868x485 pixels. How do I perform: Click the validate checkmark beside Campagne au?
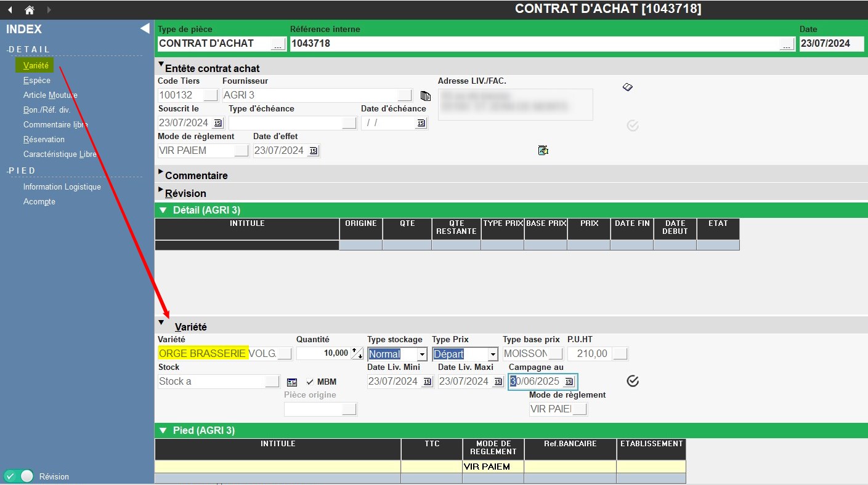click(x=633, y=381)
